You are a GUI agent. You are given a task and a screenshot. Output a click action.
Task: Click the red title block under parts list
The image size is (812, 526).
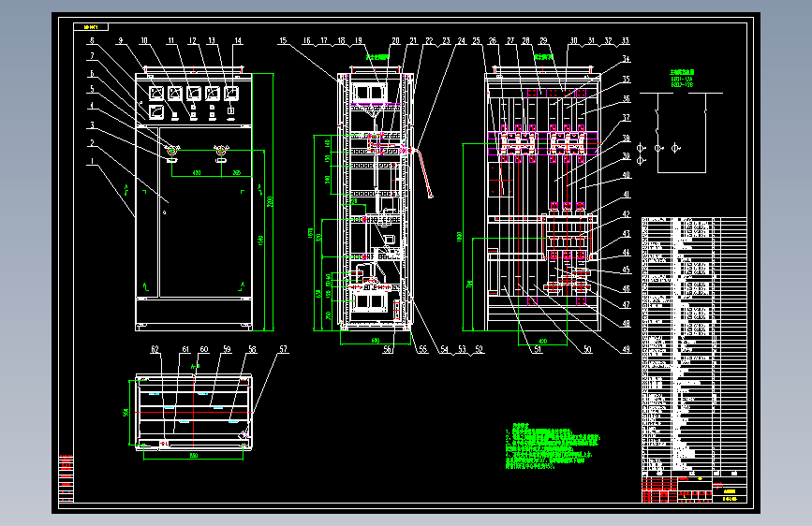[x=694, y=489]
